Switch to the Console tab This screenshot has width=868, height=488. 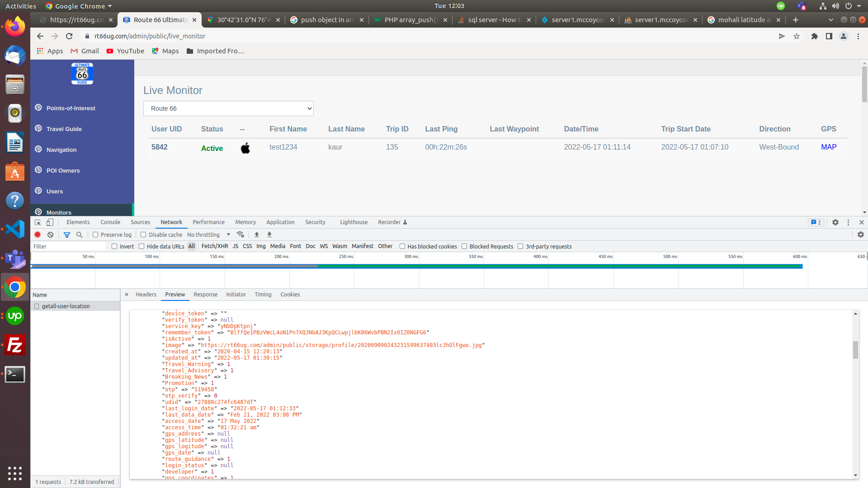(110, 222)
